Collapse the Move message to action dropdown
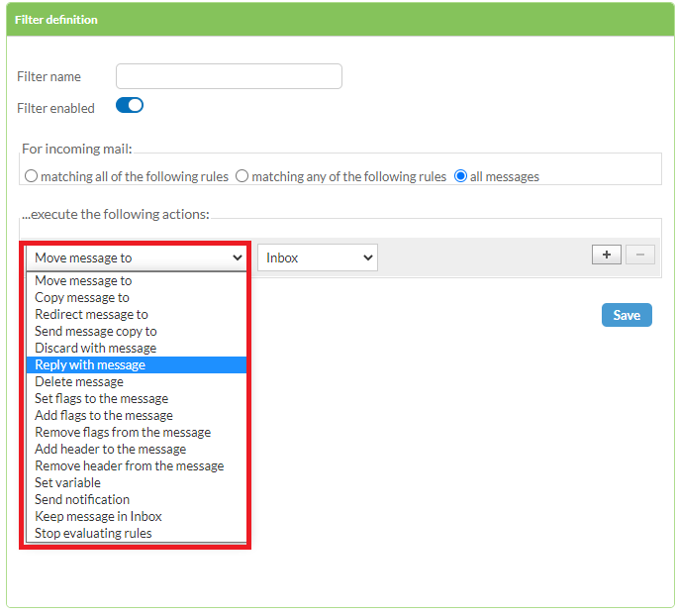This screenshot has width=676, height=616. 137,257
